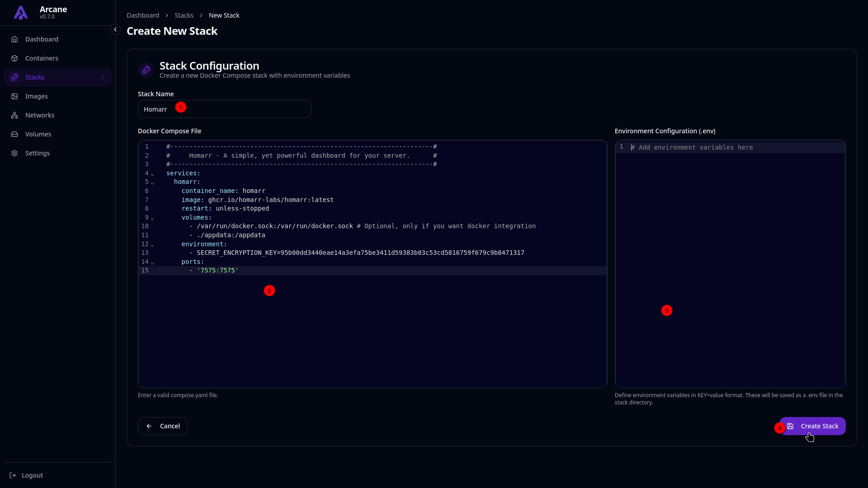The image size is (868, 488).
Task: Fold the volumes block at line 9
Action: (x=152, y=218)
